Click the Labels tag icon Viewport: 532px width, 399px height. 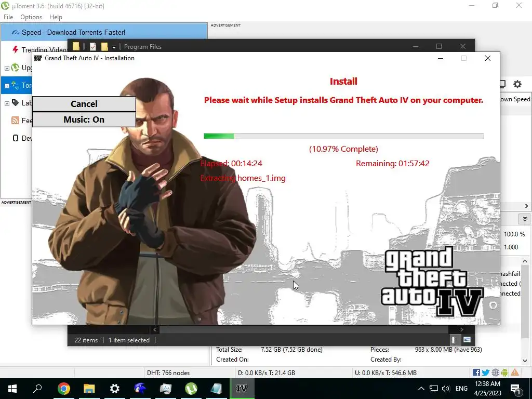point(15,103)
